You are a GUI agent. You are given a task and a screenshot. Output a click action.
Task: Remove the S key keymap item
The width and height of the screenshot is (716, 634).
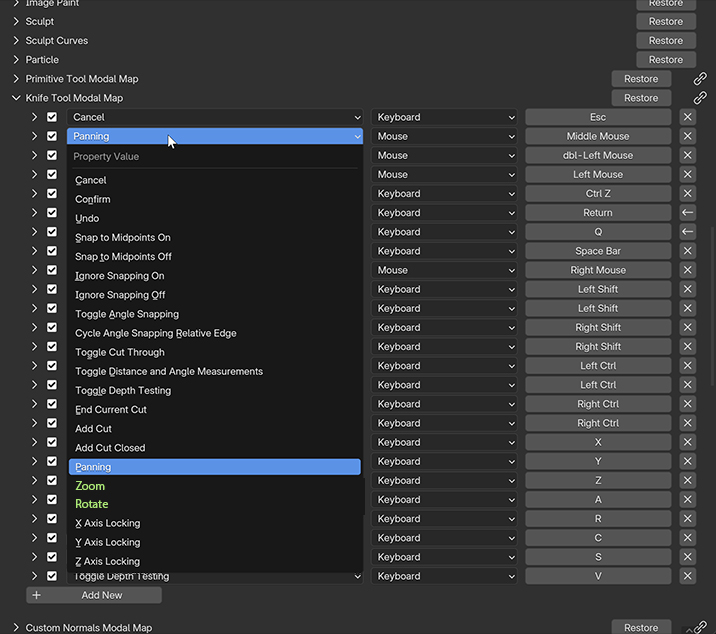point(687,557)
